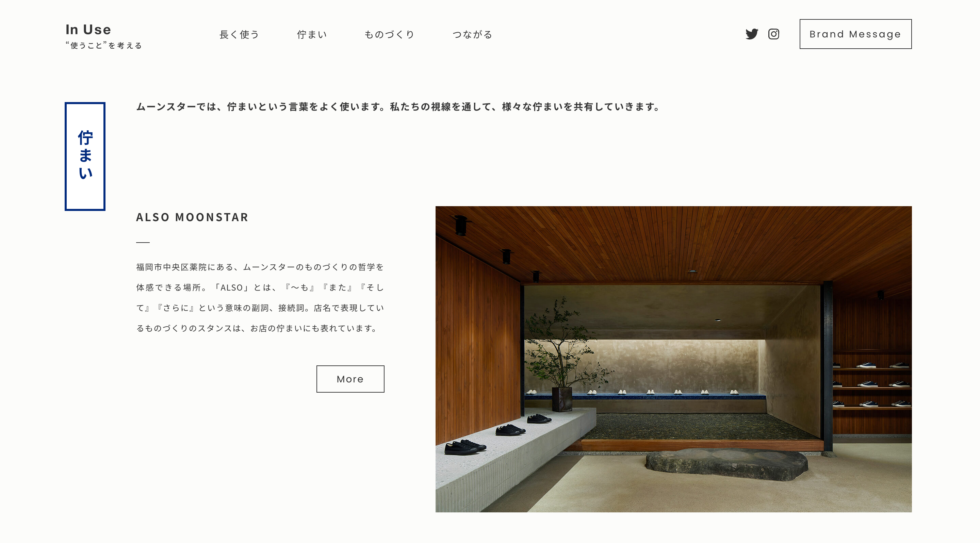Screen dimensions: 980x543
Task: Click the 'More' button
Action: 349,378
